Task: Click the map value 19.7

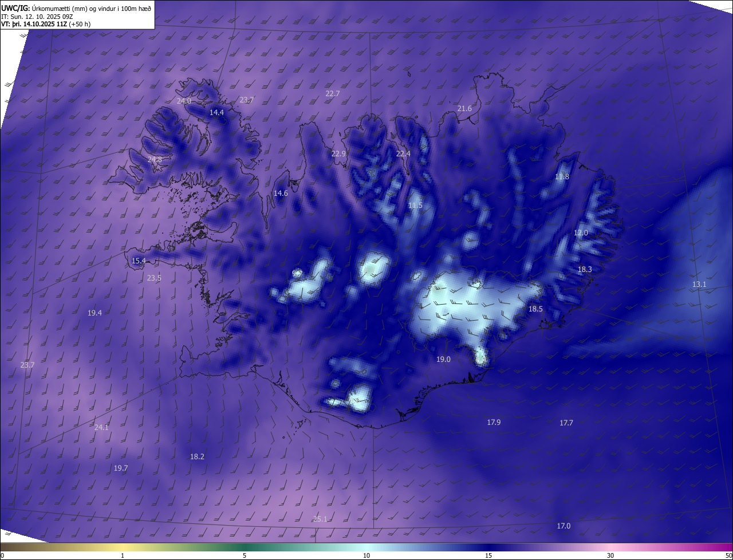Action: coord(121,468)
